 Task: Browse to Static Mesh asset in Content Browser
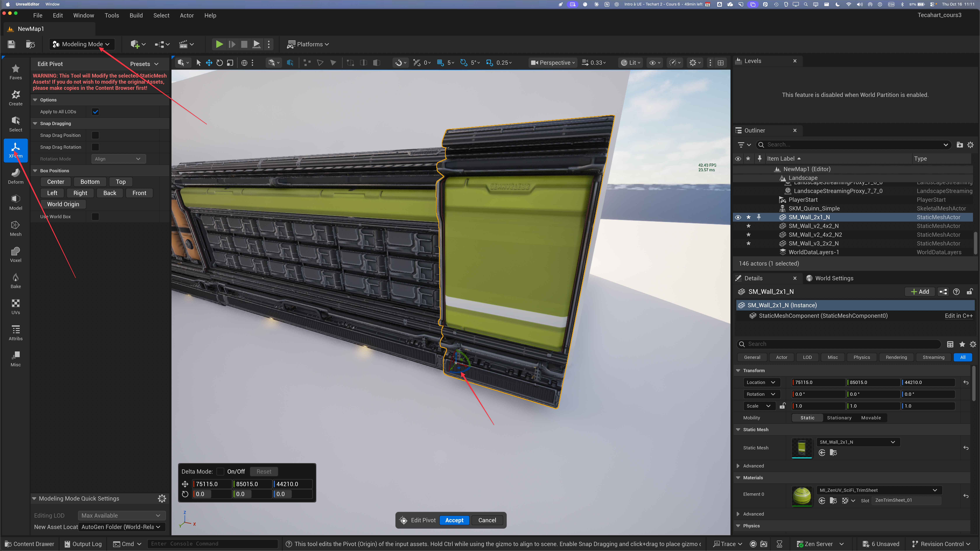(x=833, y=452)
